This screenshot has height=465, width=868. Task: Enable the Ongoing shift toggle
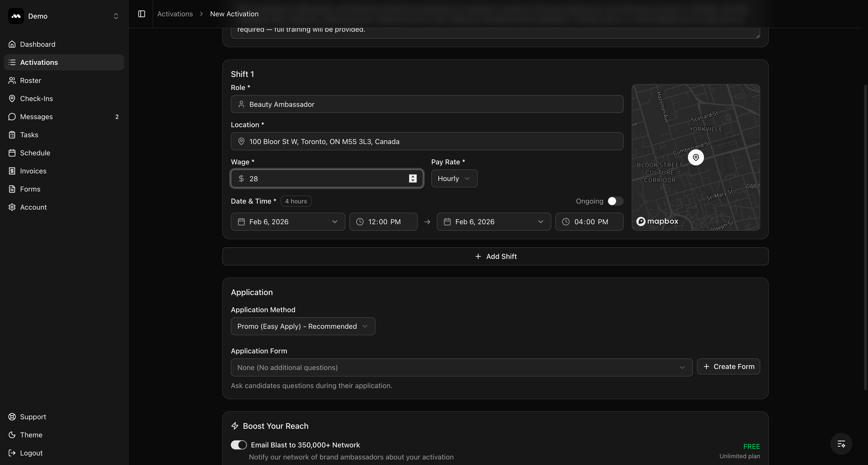(615, 201)
